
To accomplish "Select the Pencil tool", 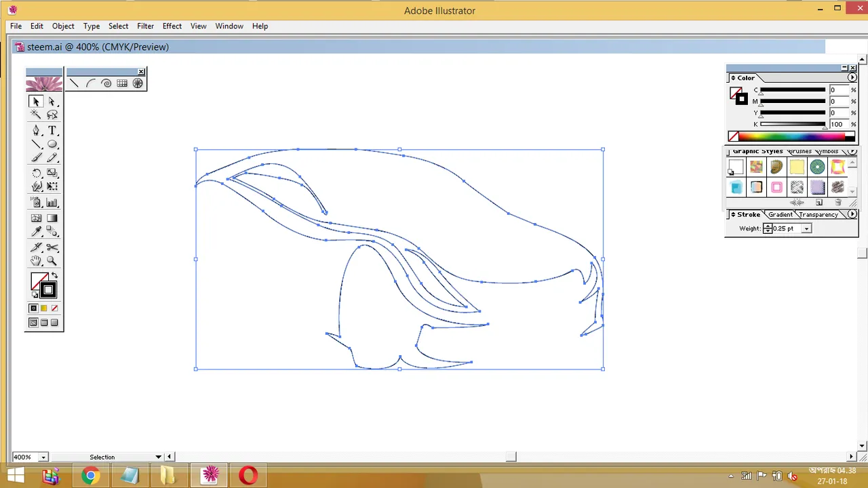I will [x=52, y=158].
